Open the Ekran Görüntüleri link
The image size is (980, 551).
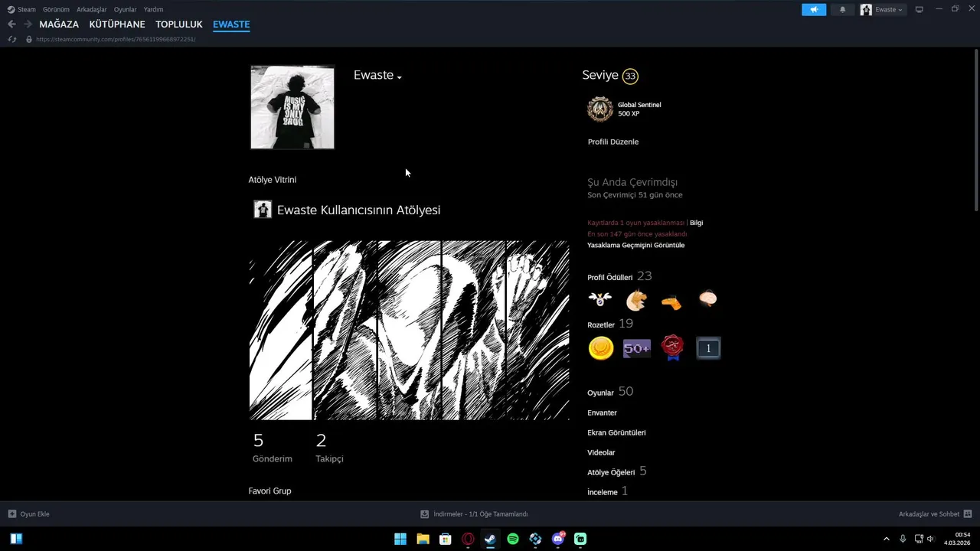pos(616,432)
